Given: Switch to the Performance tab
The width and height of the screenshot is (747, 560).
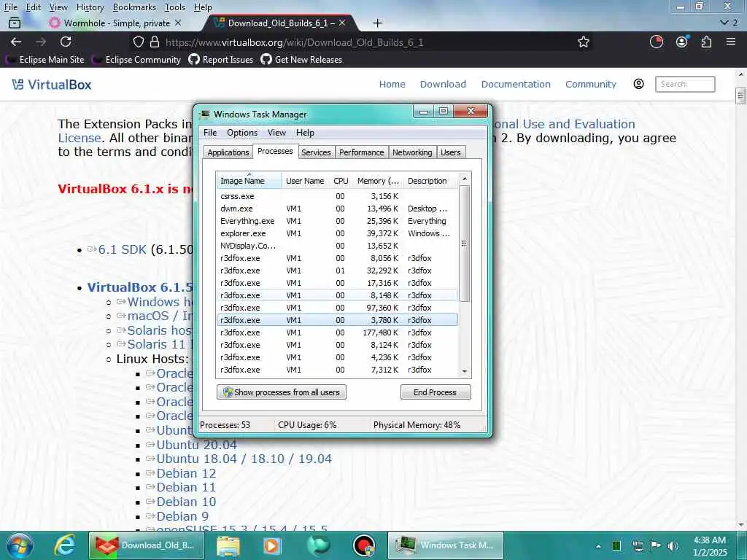Looking at the screenshot, I should [362, 152].
